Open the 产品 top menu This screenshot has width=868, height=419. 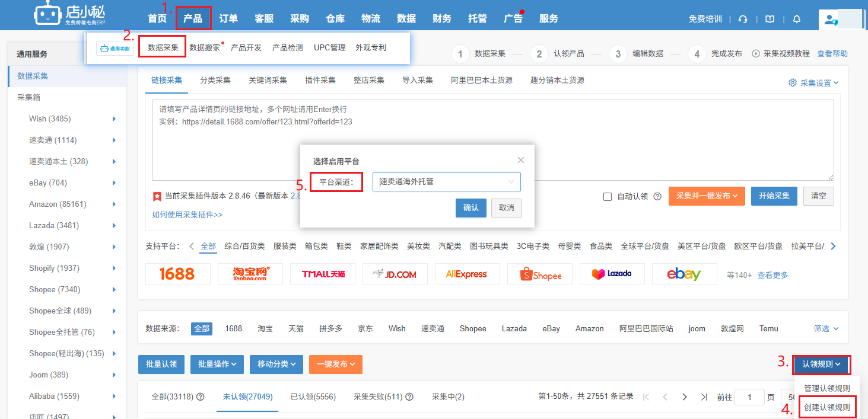193,19
